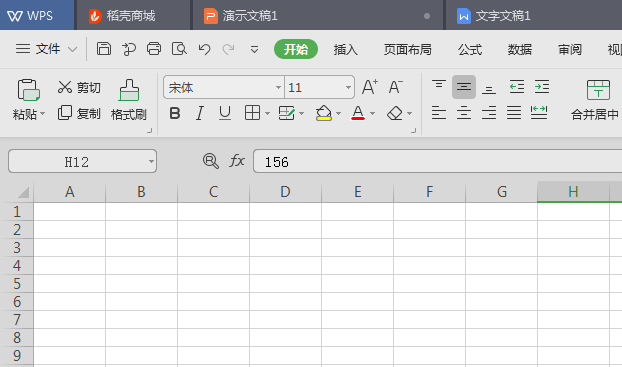The height and width of the screenshot is (367, 622).
Task: Click Merge and Center (合并居中) icon
Action: (x=598, y=90)
